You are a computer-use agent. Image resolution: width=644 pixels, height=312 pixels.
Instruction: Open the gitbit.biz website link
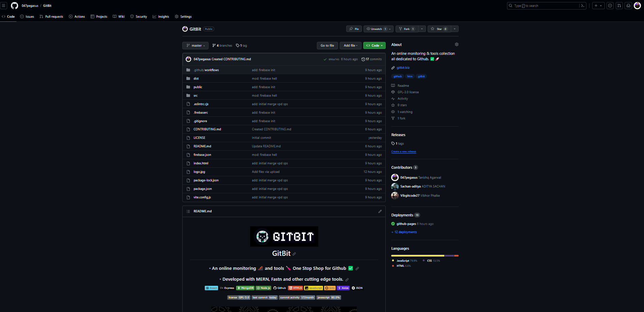coord(403,68)
